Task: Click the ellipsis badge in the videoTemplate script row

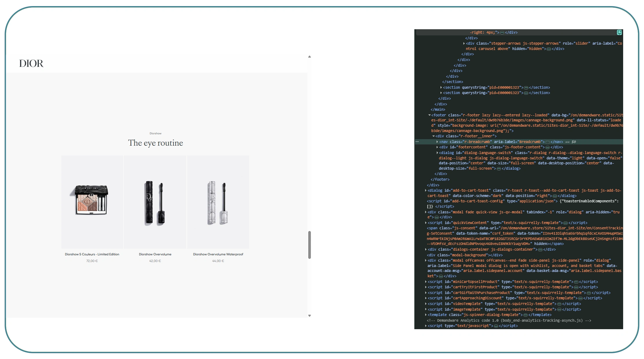Action: pos(559,304)
